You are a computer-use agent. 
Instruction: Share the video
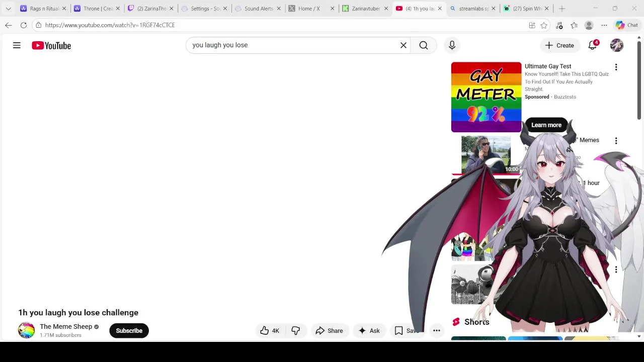[x=329, y=330]
